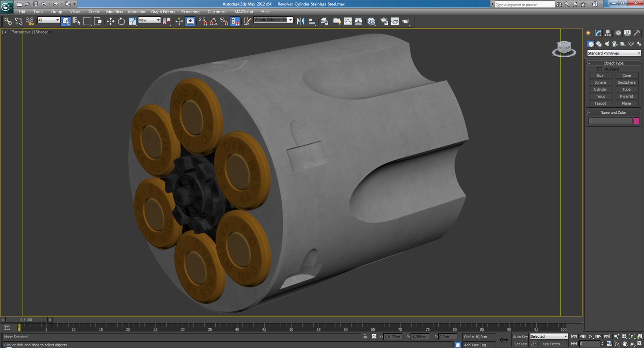The image size is (644, 348).
Task: Open Quick Access toolbar customize arrow
Action: tap(74, 4)
